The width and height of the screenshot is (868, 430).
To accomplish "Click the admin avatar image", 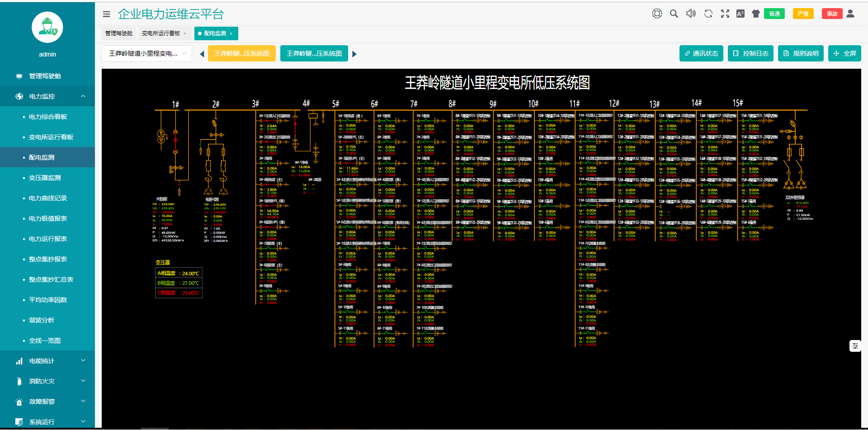I will (47, 27).
